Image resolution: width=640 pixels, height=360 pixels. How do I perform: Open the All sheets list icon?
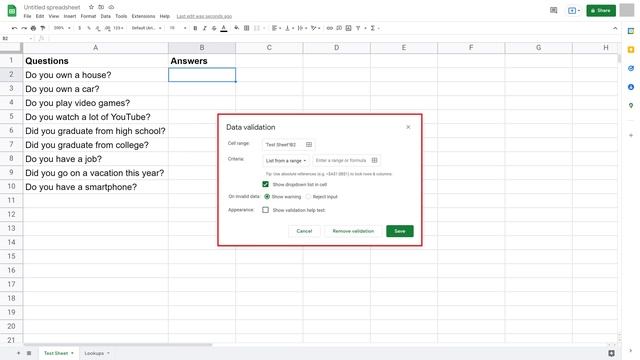click(x=29, y=353)
